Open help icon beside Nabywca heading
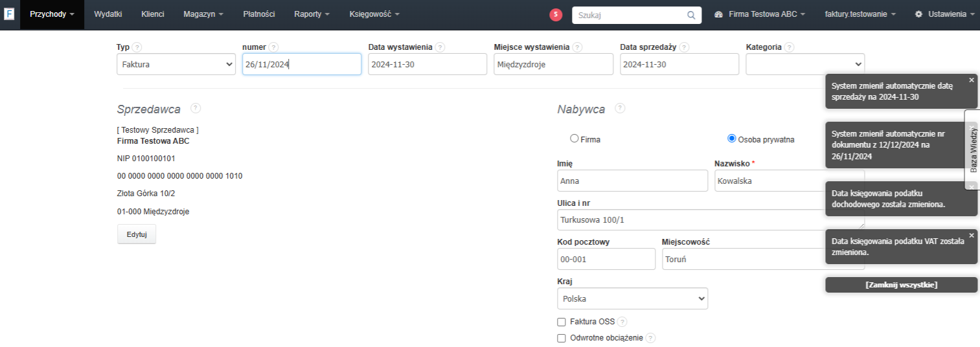This screenshot has height=347, width=980. click(x=620, y=108)
